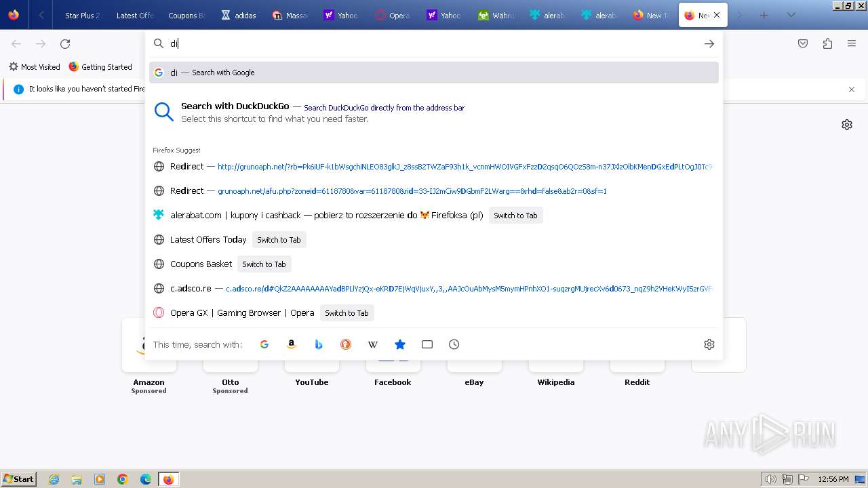Viewport: 868px width, 488px height.
Task: Switch to the adidas tab
Action: pos(239,15)
